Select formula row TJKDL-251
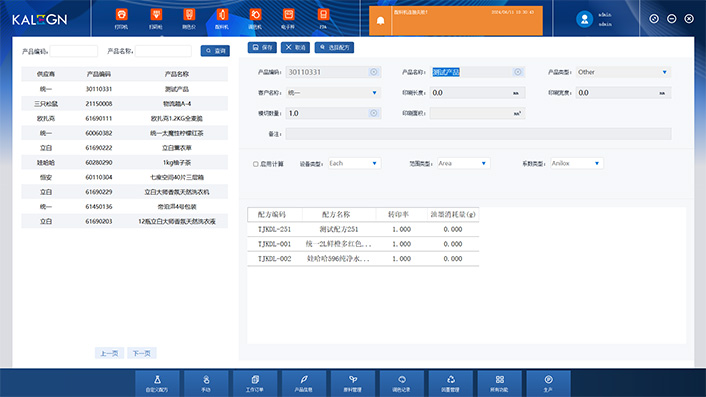The width and height of the screenshot is (706, 397). (363, 229)
